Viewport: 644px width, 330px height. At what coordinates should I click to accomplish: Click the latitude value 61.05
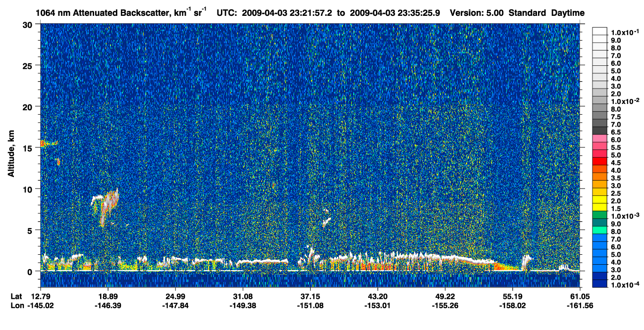[x=580, y=296]
